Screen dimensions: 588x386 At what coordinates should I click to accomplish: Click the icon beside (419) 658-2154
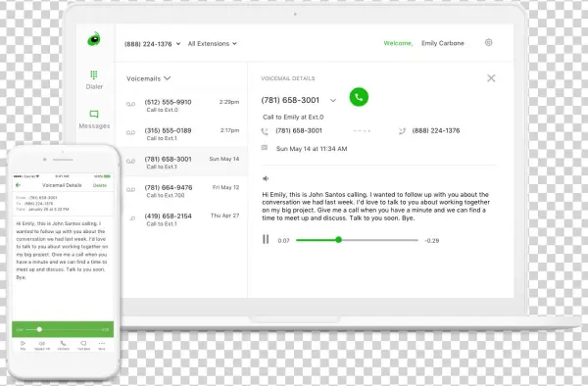(x=132, y=218)
